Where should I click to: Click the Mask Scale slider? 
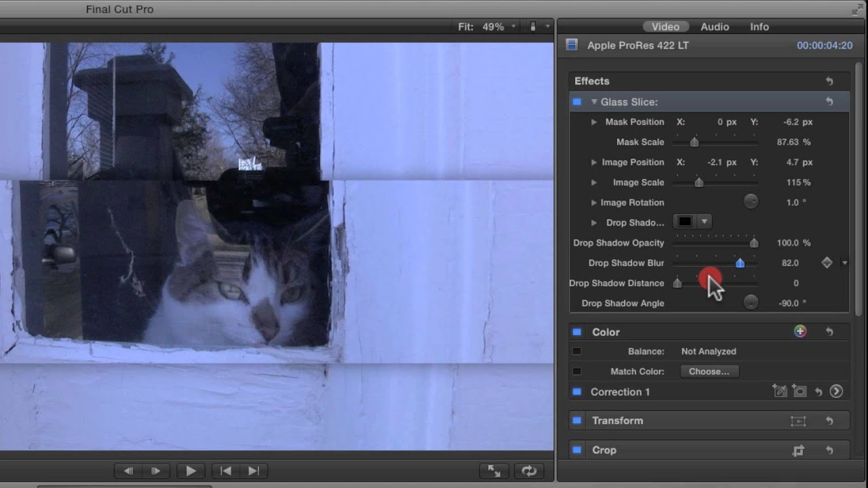point(715,142)
